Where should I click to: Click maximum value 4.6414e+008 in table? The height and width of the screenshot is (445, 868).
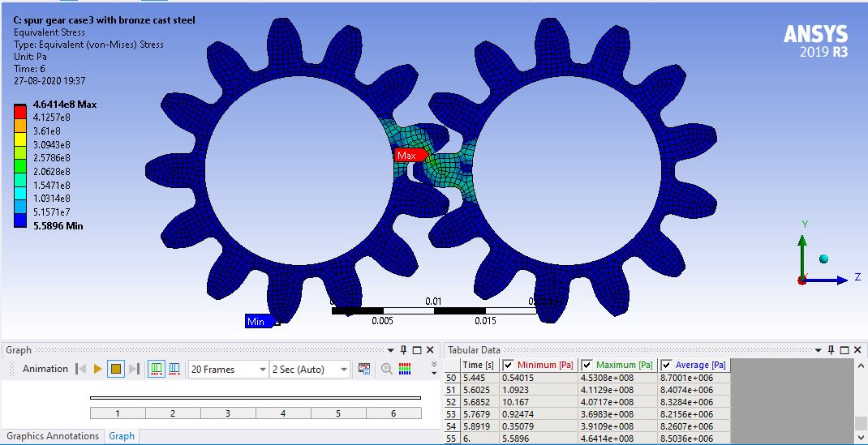point(618,439)
